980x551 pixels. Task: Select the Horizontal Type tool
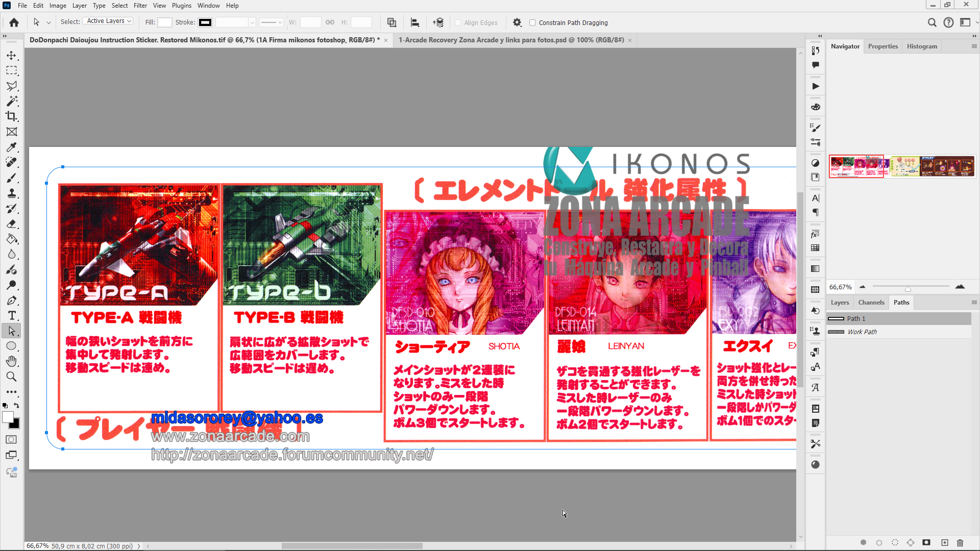[x=11, y=315]
